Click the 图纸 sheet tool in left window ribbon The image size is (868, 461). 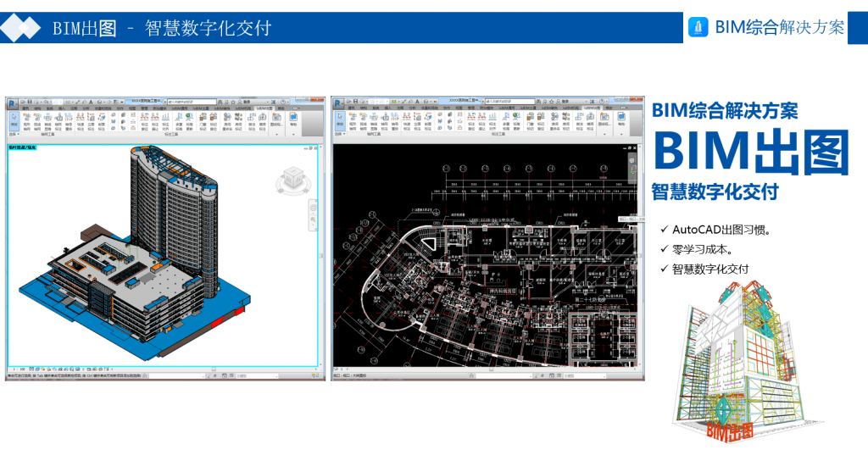click(276, 119)
